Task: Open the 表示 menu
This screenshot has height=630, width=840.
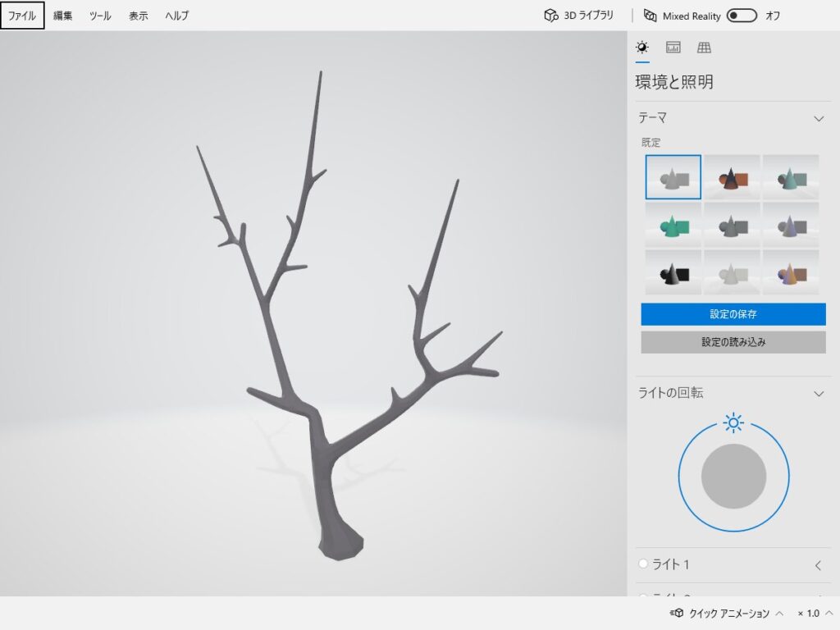Action: tap(139, 16)
